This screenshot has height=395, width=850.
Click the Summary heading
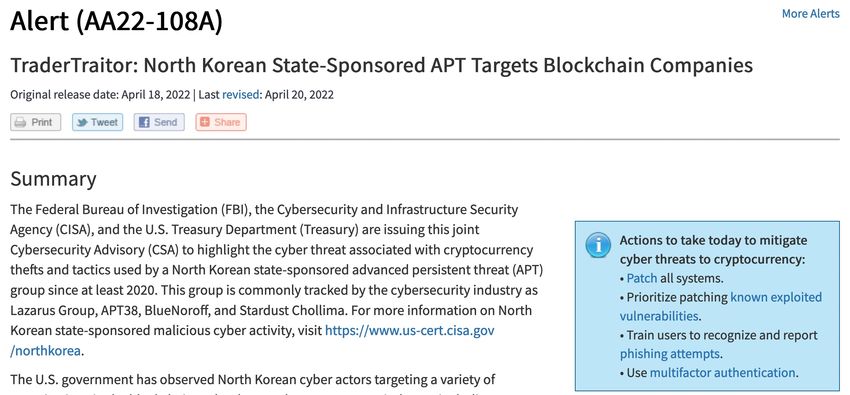point(53,179)
